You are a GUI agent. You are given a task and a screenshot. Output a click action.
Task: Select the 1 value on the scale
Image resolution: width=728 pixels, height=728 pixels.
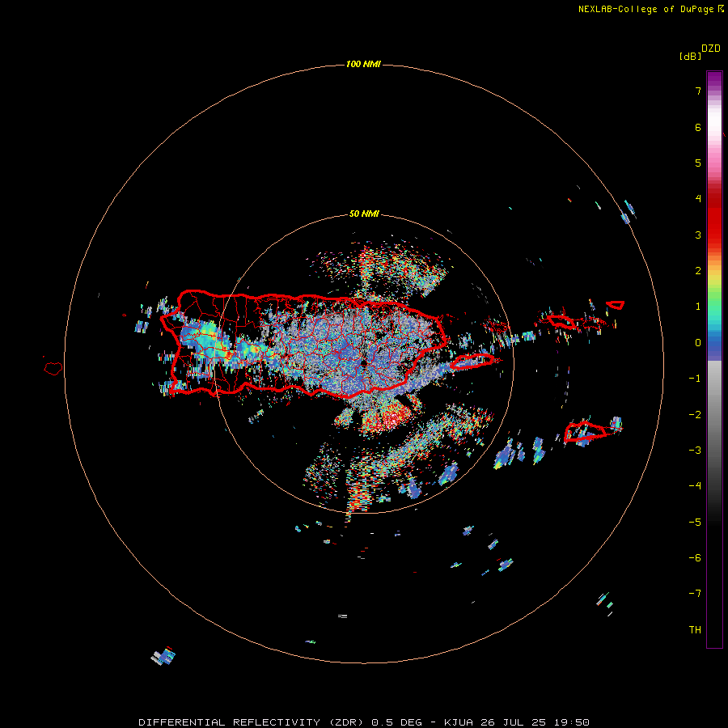click(x=698, y=307)
